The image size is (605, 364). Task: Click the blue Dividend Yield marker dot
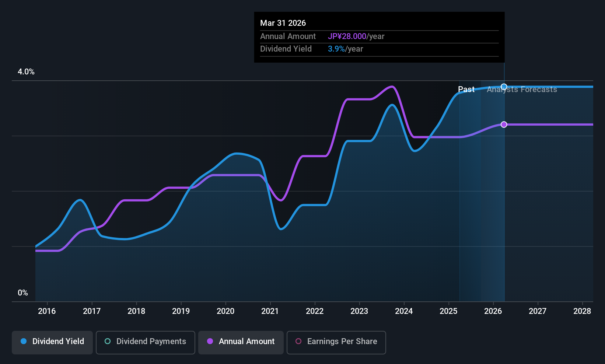pos(504,87)
